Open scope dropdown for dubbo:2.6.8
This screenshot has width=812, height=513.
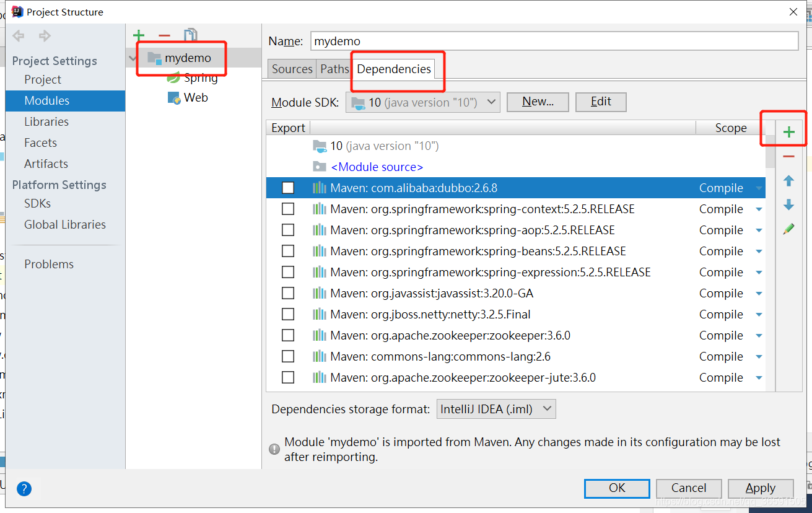759,188
